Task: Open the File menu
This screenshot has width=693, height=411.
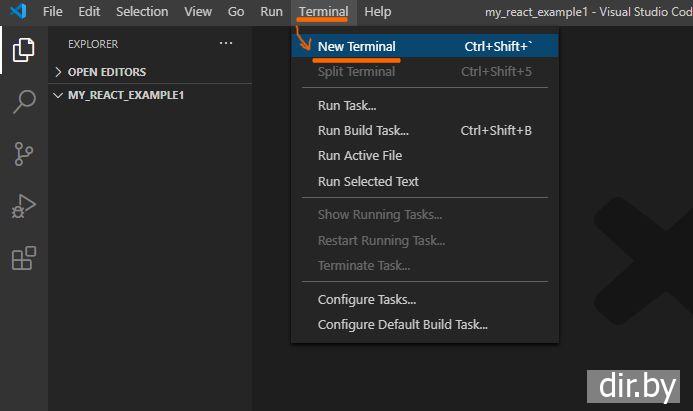Action: point(52,12)
